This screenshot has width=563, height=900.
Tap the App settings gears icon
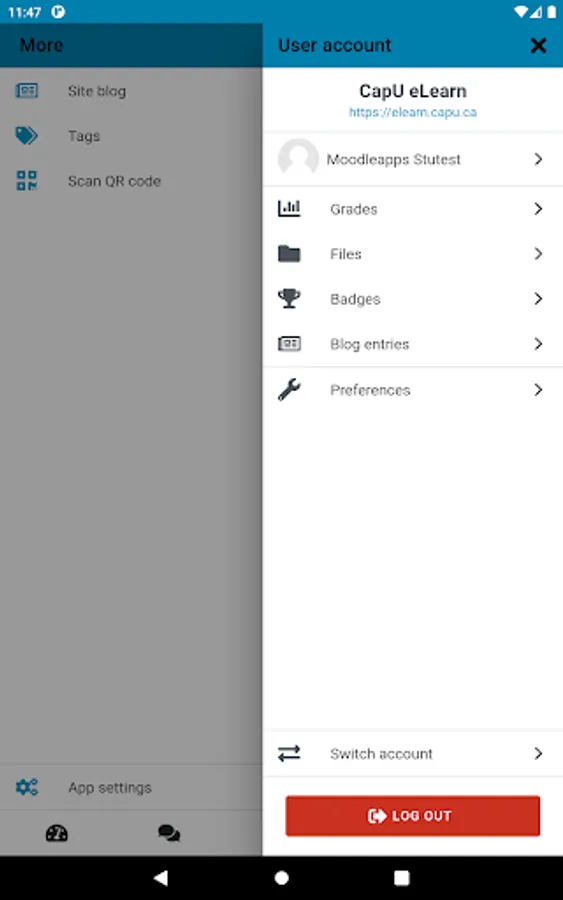click(x=26, y=787)
